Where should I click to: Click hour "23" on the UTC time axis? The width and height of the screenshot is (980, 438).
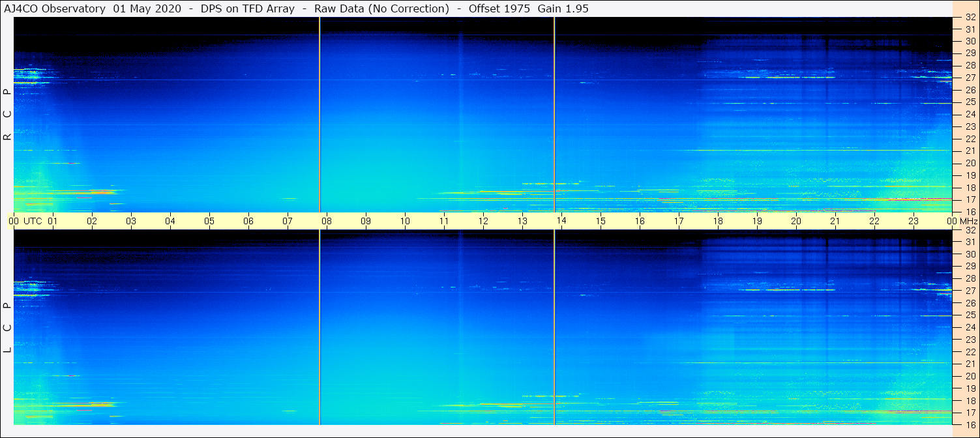tap(913, 221)
